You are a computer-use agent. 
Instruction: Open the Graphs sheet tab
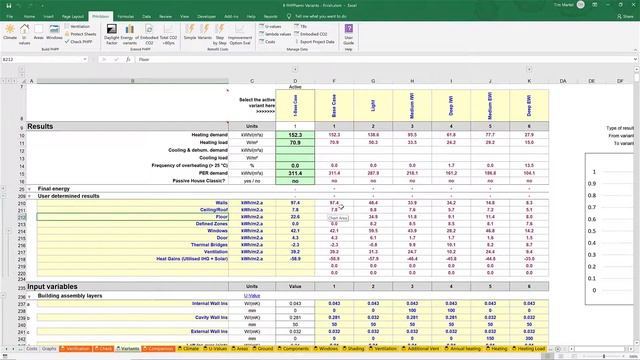(49, 349)
